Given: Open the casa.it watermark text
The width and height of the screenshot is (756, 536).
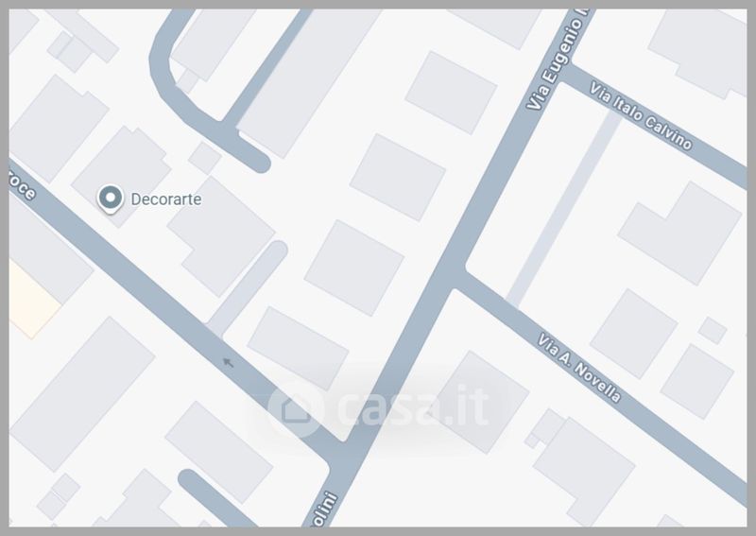Looking at the screenshot, I should coord(413,406).
